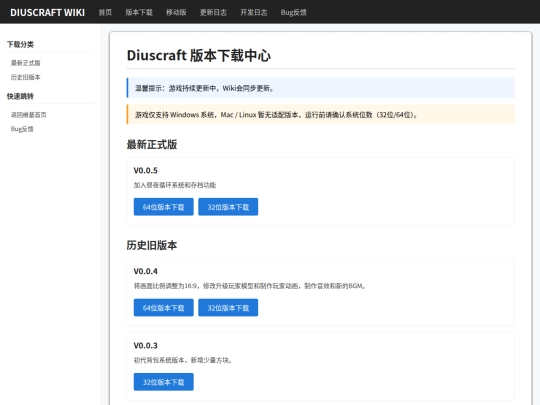Jump to 最新正式版 in the sidebar
This screenshot has width=540, height=405.
click(26, 63)
